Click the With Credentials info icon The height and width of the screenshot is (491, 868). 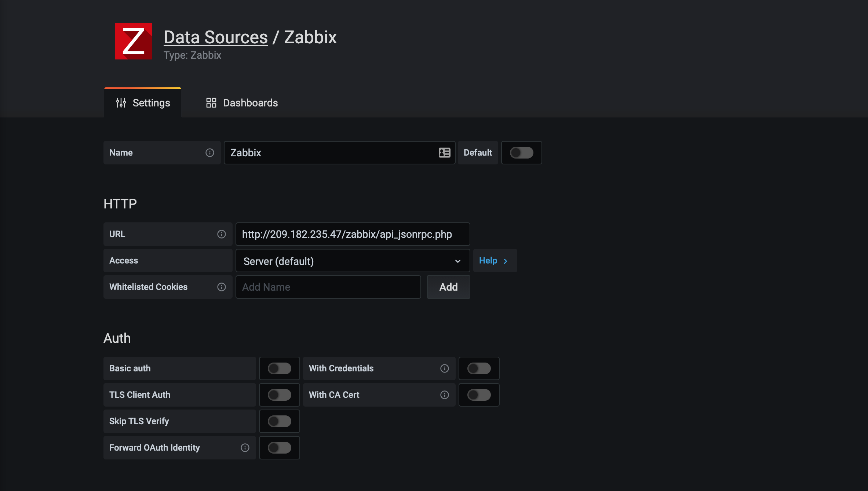click(x=444, y=368)
